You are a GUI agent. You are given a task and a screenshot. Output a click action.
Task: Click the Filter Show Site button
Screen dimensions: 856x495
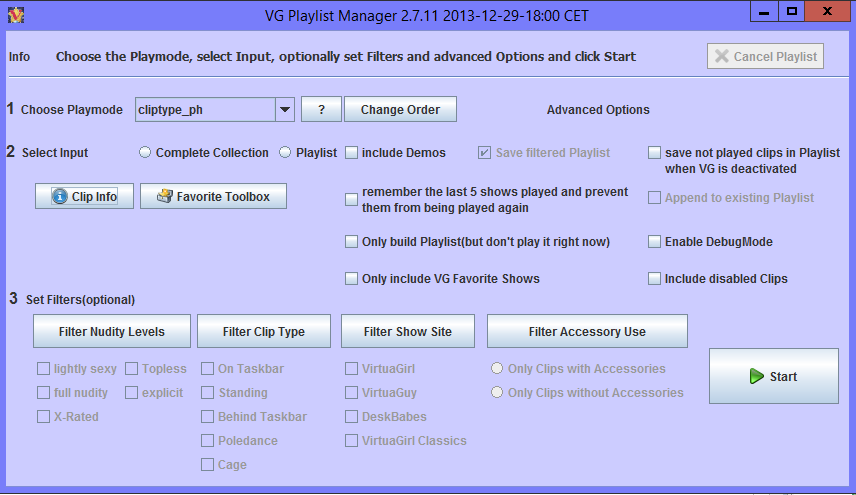408,331
